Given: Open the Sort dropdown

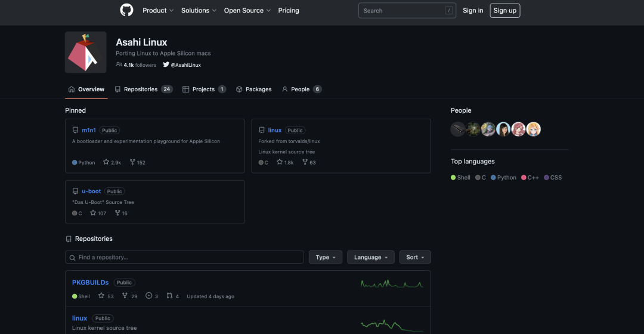Looking at the screenshot, I should [415, 257].
